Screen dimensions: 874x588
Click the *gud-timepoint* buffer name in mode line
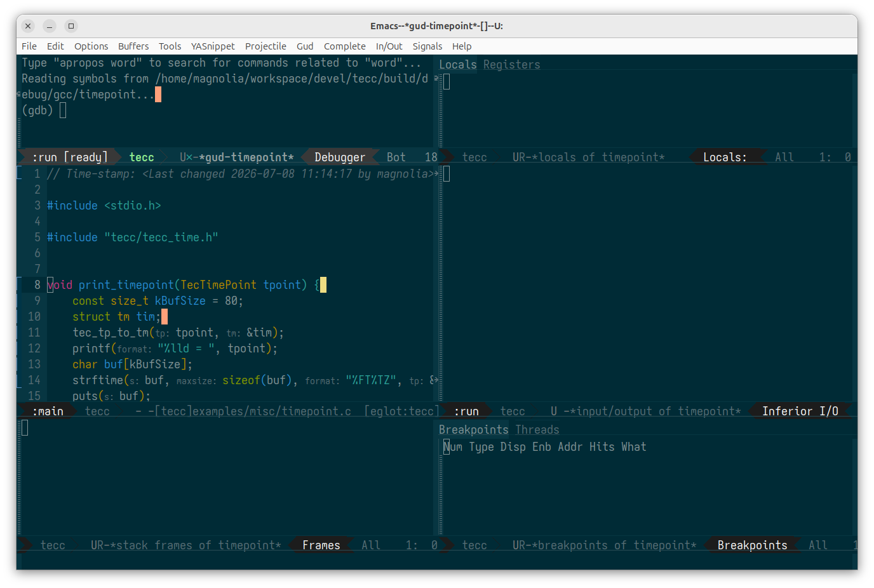[246, 157]
